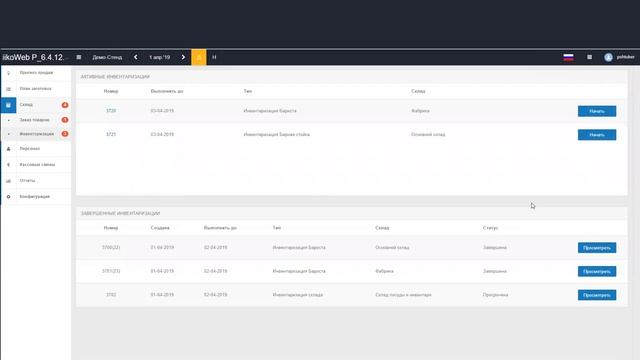This screenshot has width=640, height=360.
Task: Click number '3702' in completed table
Action: (111, 295)
